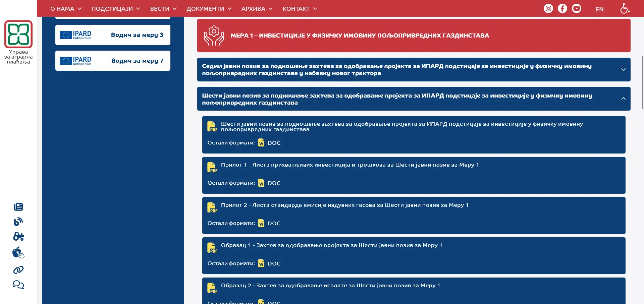Open the АРХИВА menu

(257, 9)
